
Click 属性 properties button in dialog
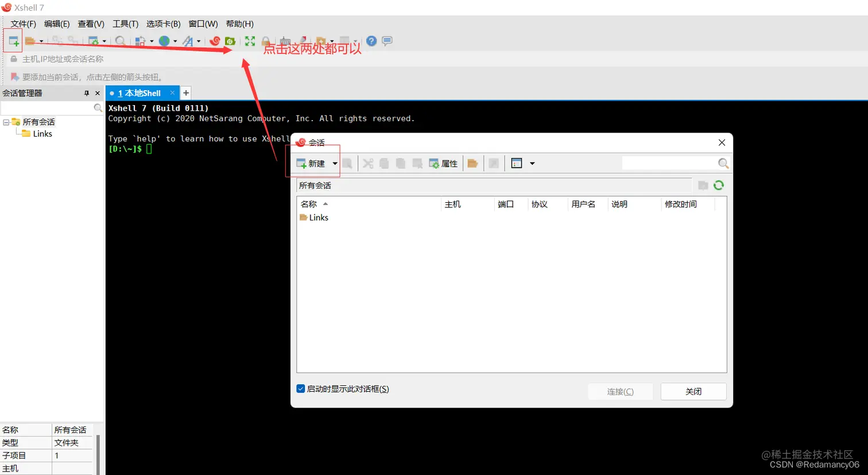point(443,164)
